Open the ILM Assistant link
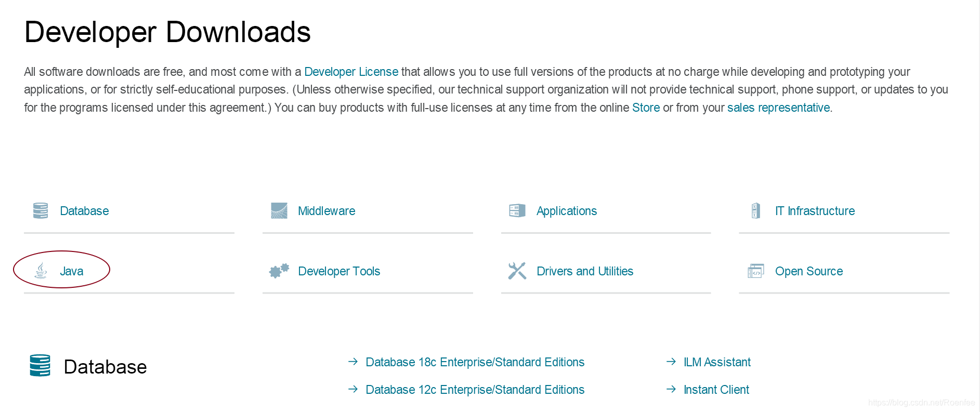The image size is (980, 412). pos(717,362)
